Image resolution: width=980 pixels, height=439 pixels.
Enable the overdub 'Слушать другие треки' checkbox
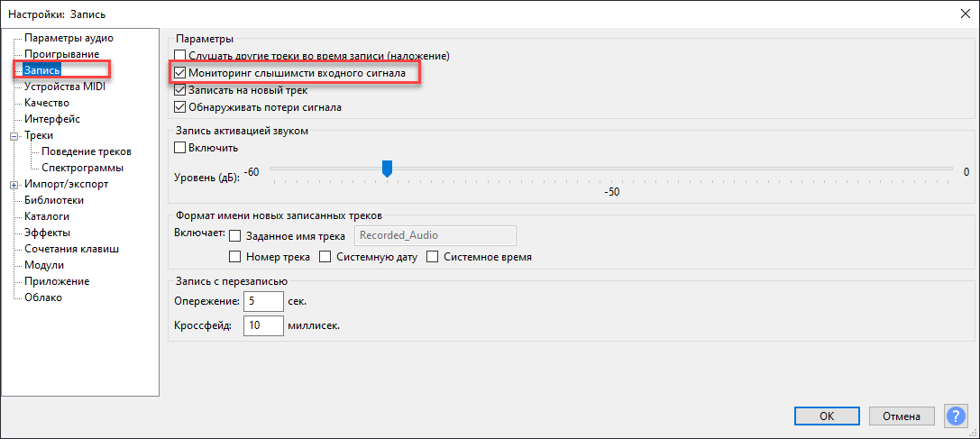(180, 56)
